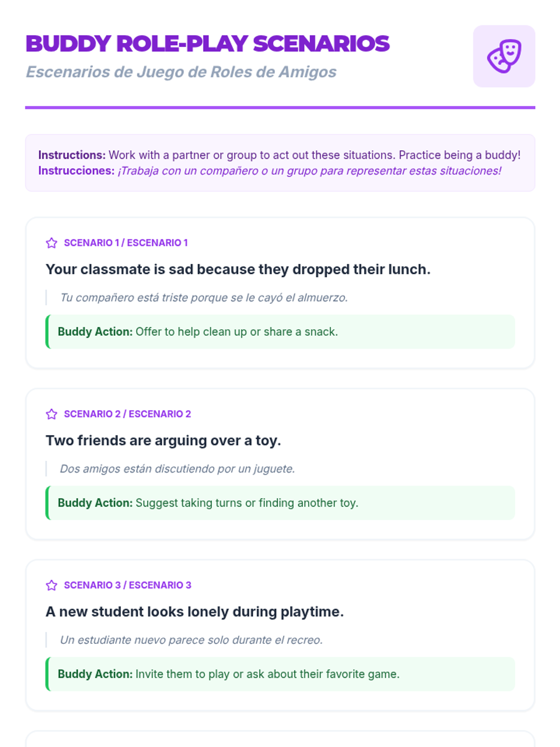Click the Instructions label in purple box
The height and width of the screenshot is (747, 560).
[72, 155]
